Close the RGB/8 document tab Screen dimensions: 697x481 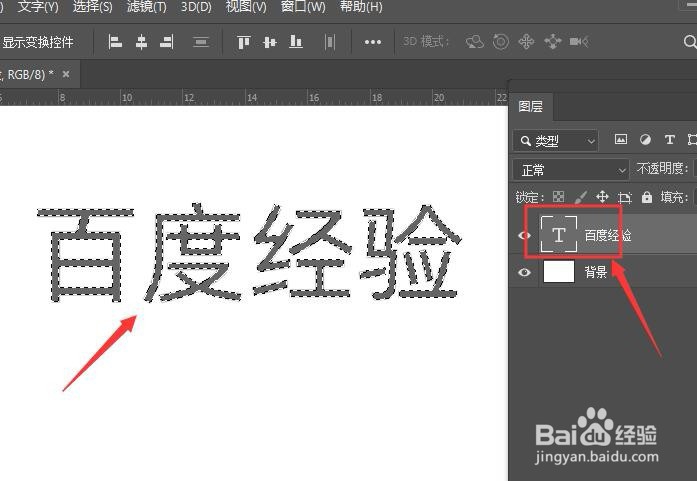point(66,74)
